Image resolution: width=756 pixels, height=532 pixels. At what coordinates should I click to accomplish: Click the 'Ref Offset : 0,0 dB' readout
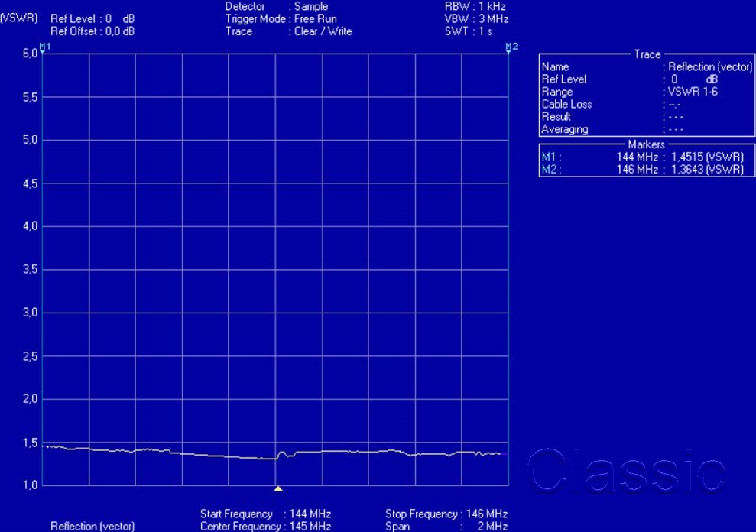pos(92,31)
